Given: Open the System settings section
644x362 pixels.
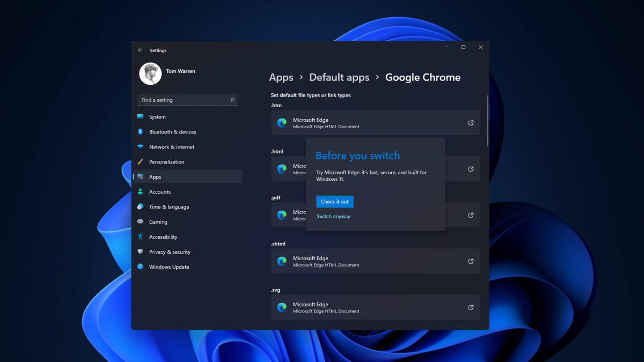Looking at the screenshot, I should [x=157, y=116].
